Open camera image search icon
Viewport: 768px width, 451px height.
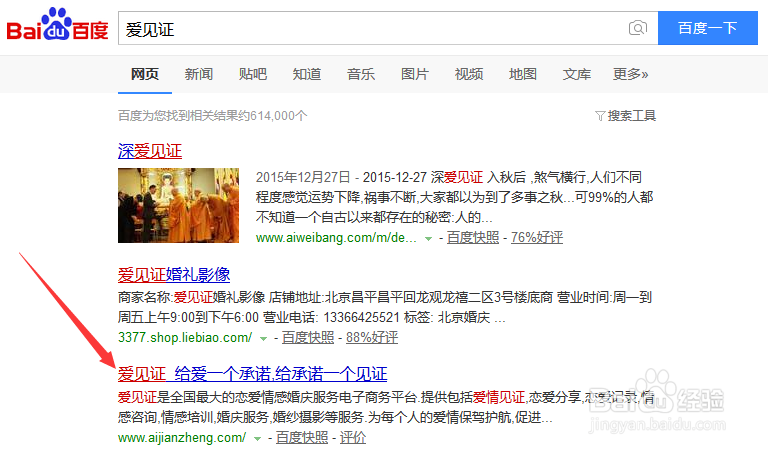(x=638, y=28)
